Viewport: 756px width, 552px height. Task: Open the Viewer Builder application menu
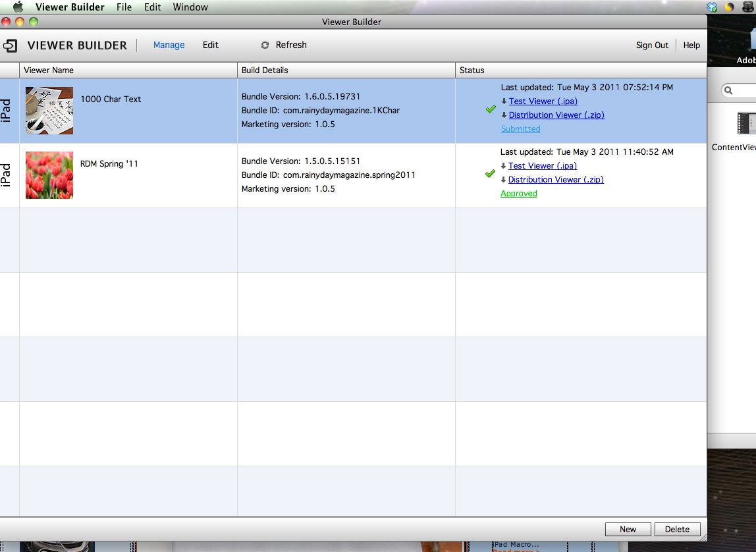click(x=70, y=7)
